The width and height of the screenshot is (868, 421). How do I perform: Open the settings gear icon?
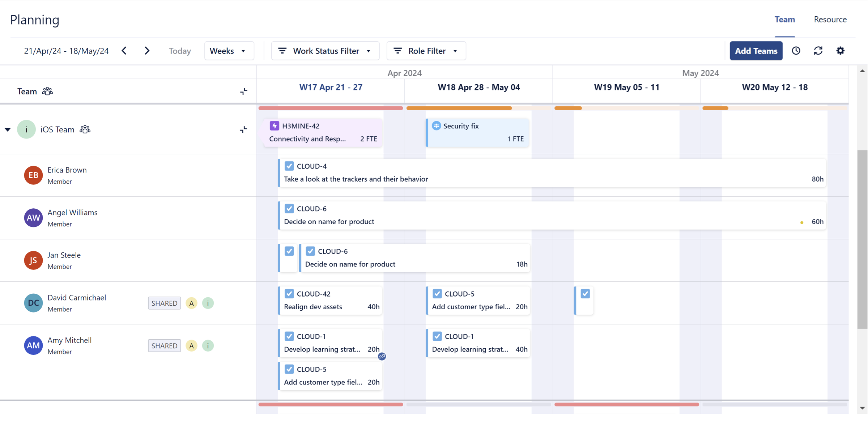tap(840, 51)
